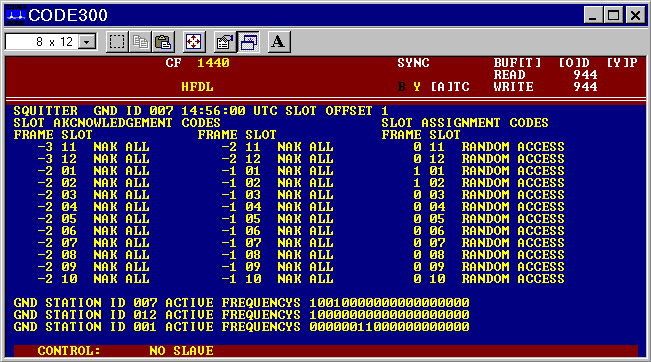Open the Properties toolbar icon
The height and width of the screenshot is (362, 651).
tap(225, 42)
